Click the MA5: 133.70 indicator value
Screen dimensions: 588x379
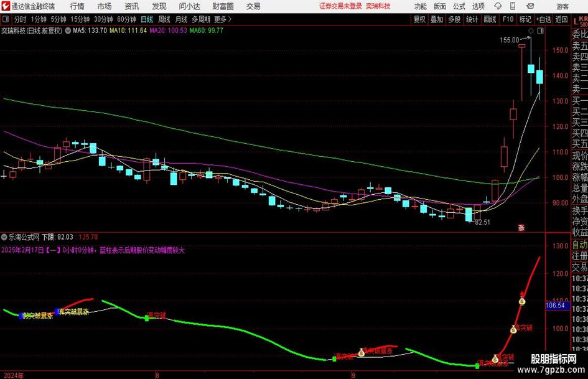(x=90, y=30)
